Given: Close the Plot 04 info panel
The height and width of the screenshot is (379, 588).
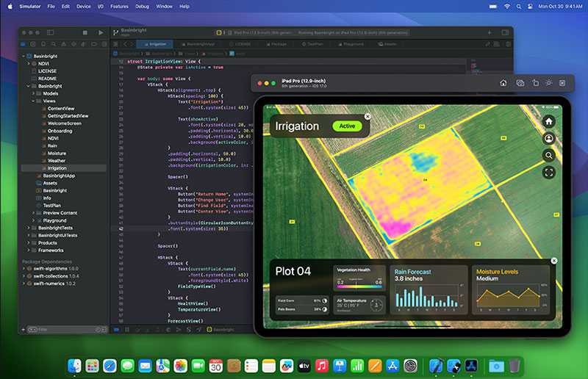Looking at the screenshot, I should pos(553,261).
